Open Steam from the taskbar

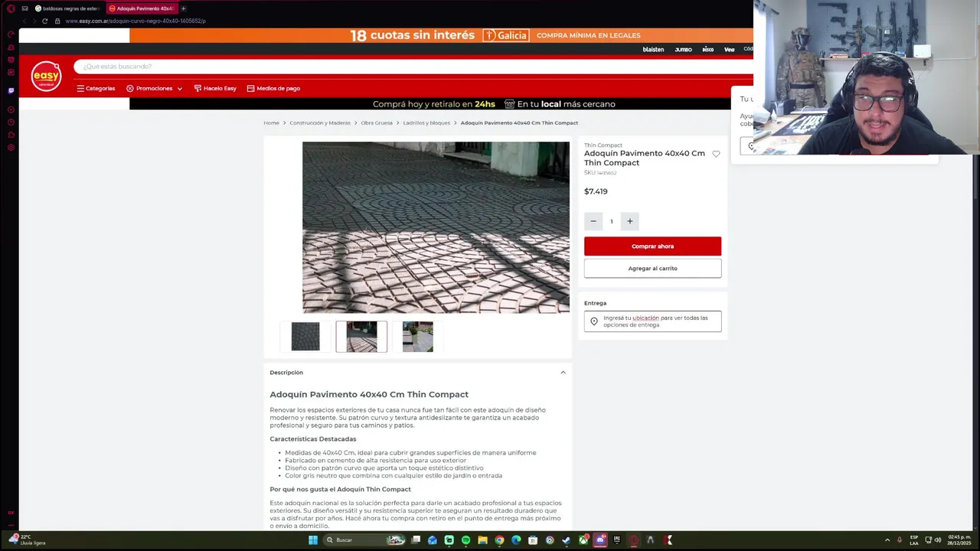(x=567, y=540)
